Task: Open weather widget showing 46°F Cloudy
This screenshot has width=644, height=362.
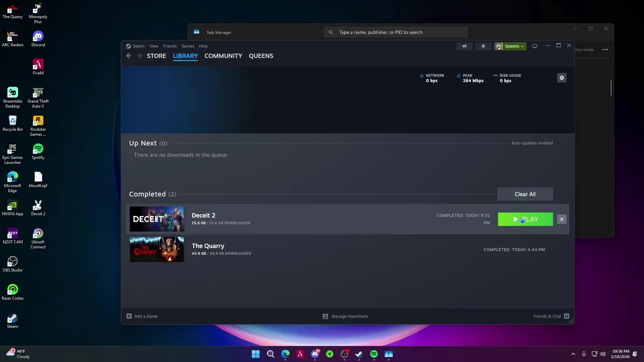Action: (x=18, y=354)
